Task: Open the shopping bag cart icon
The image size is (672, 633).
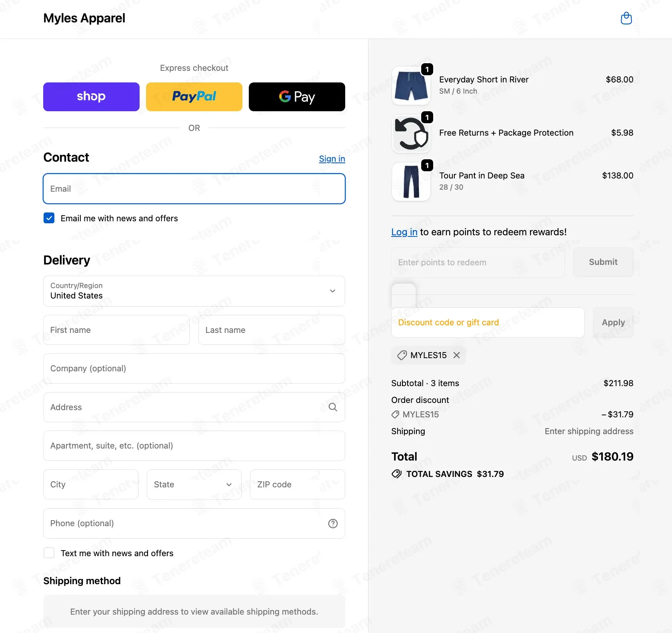Action: point(626,18)
